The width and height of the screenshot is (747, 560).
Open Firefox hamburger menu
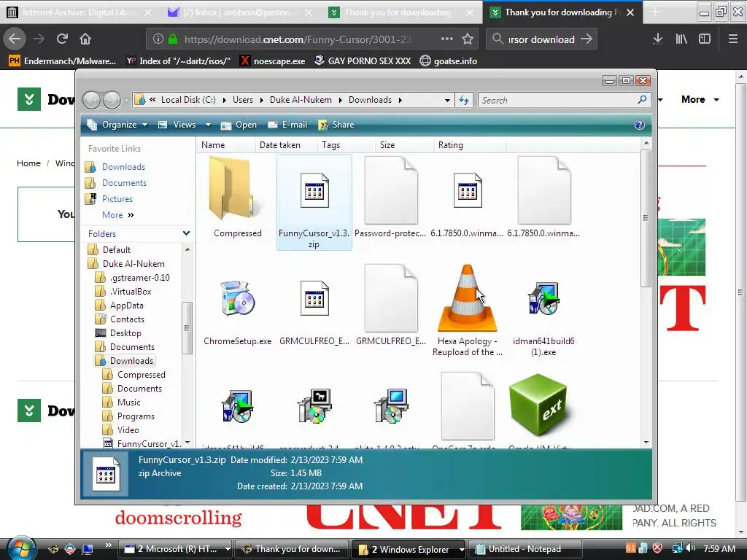(732, 39)
